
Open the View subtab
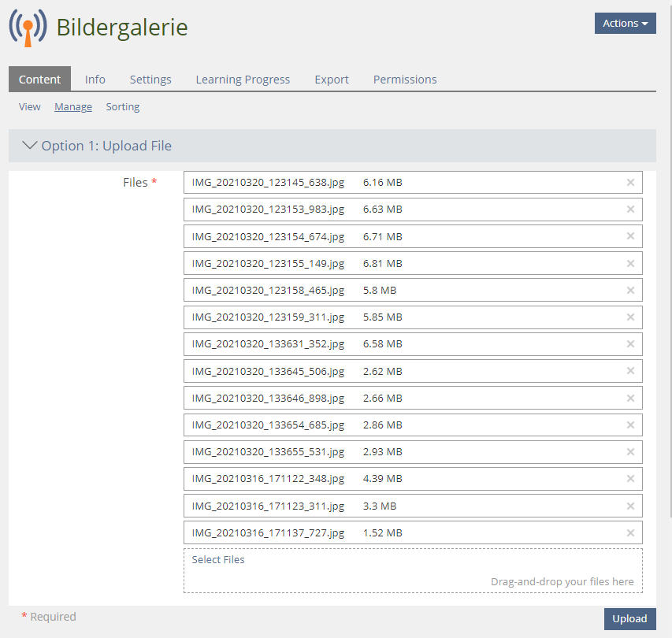click(x=30, y=107)
